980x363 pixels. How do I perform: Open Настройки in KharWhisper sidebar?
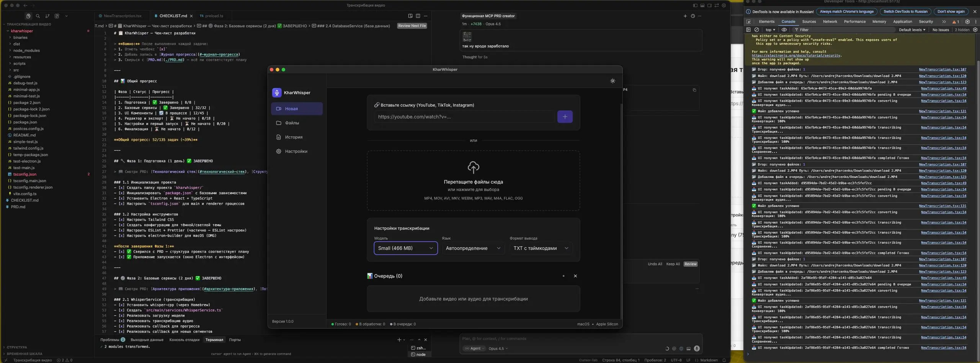[297, 151]
